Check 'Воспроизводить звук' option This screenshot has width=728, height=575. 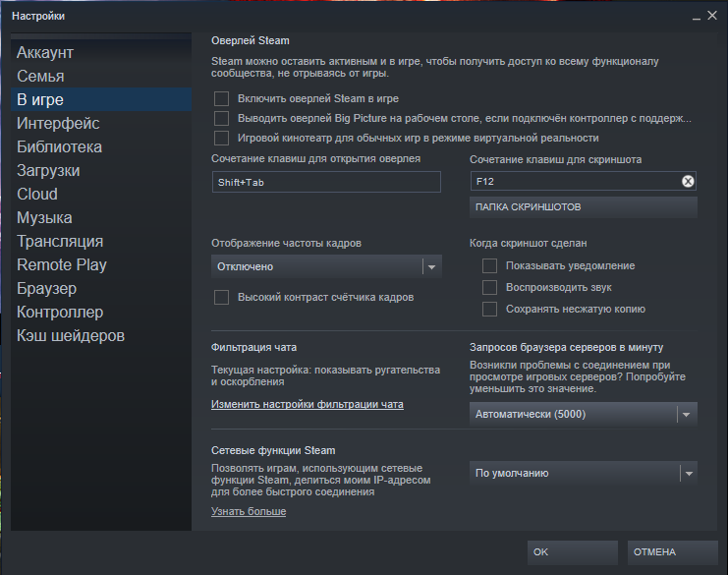[490, 287]
